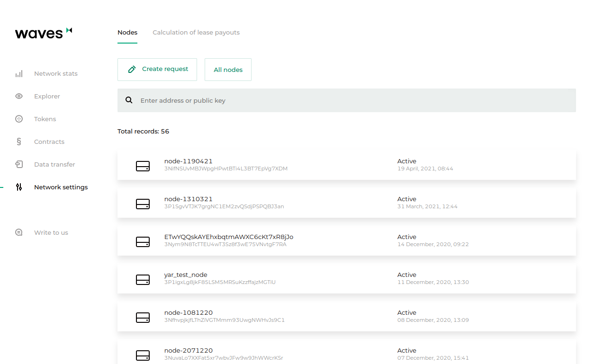The image size is (604, 364).
Task: Open Network stats bar chart icon
Action: pos(19,74)
